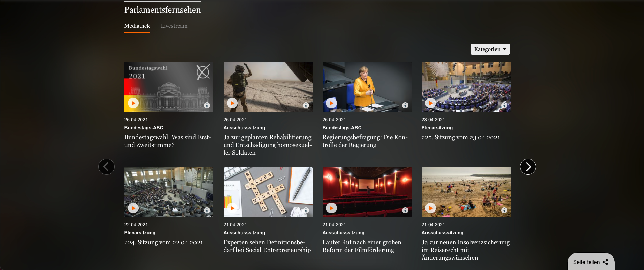Click Plenarsitzung label dated 22.04.2021
Screen dimensions: 644x270
pyautogui.click(x=140, y=233)
